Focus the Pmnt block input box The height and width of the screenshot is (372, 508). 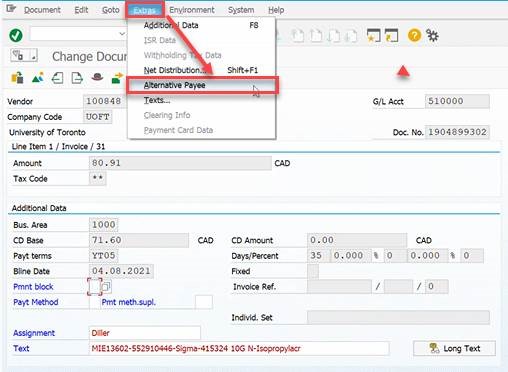[x=95, y=287]
